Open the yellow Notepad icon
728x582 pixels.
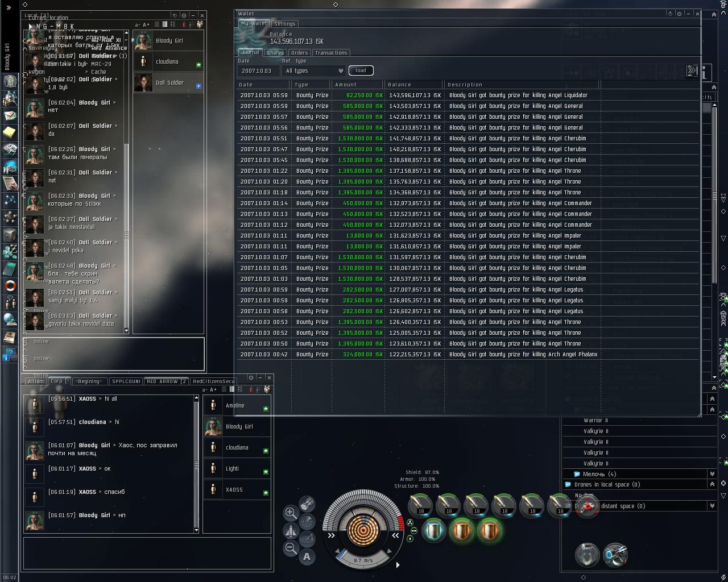10,132
